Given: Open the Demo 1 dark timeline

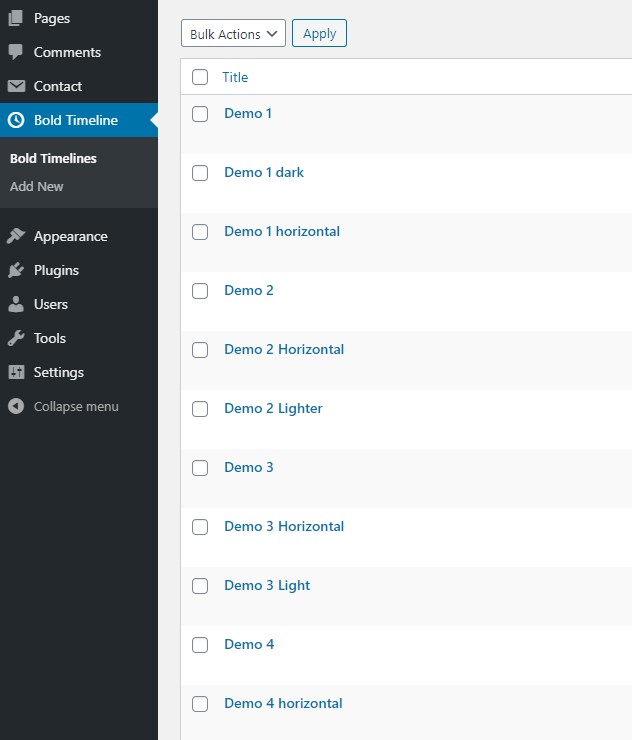Looking at the screenshot, I should pyautogui.click(x=264, y=172).
